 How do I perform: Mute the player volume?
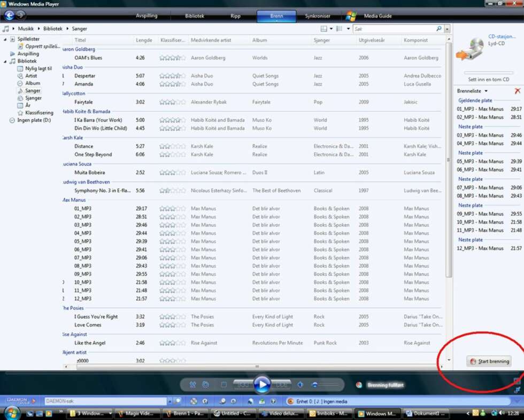(300, 385)
